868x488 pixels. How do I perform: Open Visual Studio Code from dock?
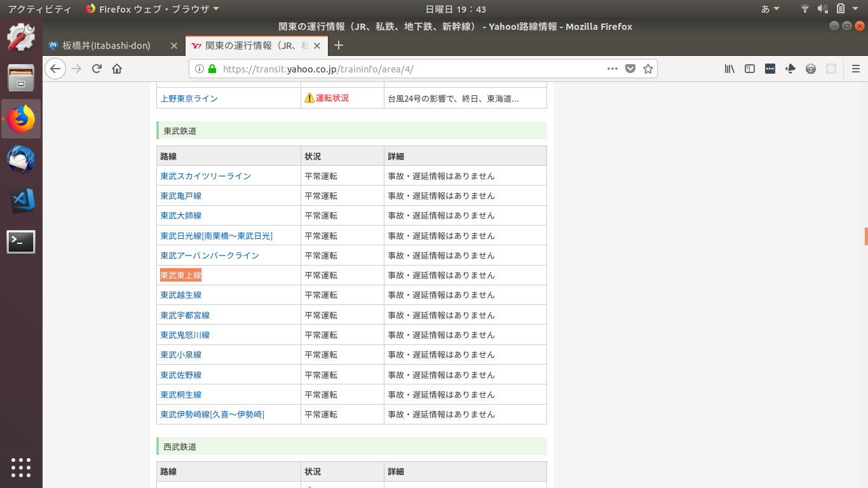coord(21,201)
